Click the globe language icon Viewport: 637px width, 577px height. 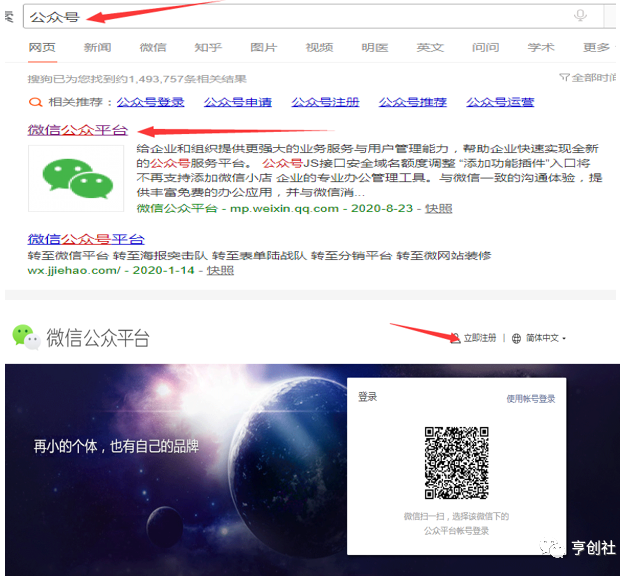click(x=516, y=338)
